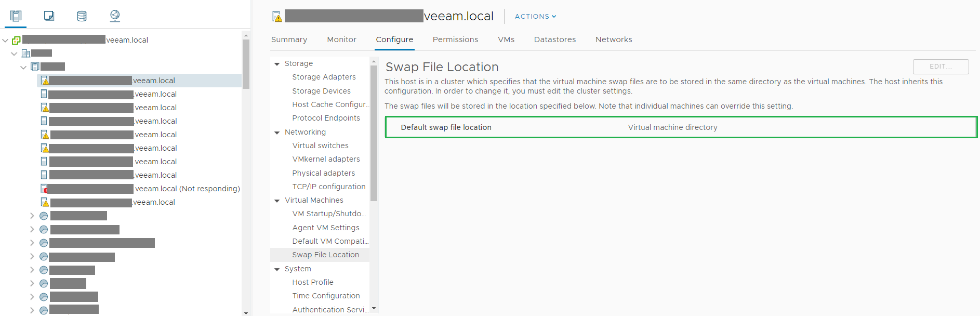980x316 pixels.
Task: Open the Storage inventory view icon
Action: click(82, 16)
